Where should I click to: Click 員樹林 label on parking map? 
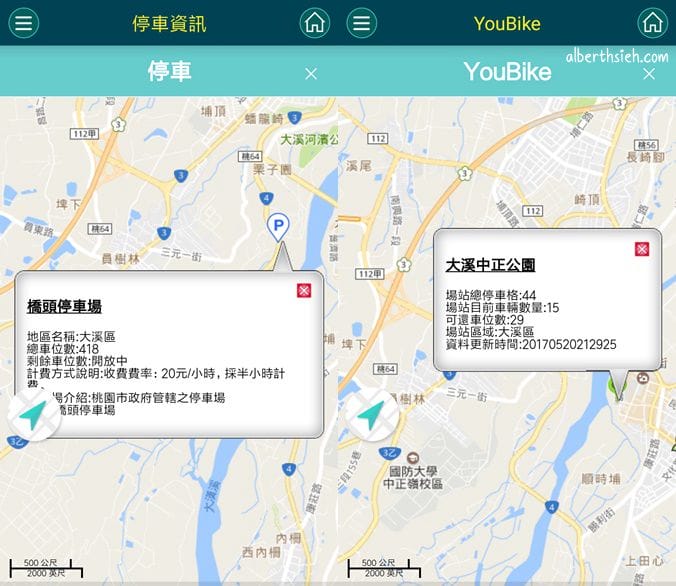121,259
